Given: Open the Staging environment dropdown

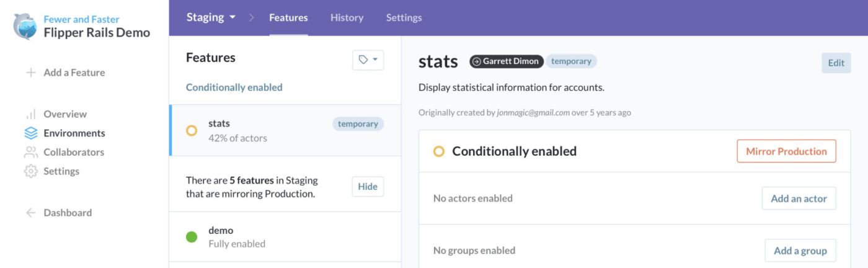Looking at the screenshot, I should [211, 17].
